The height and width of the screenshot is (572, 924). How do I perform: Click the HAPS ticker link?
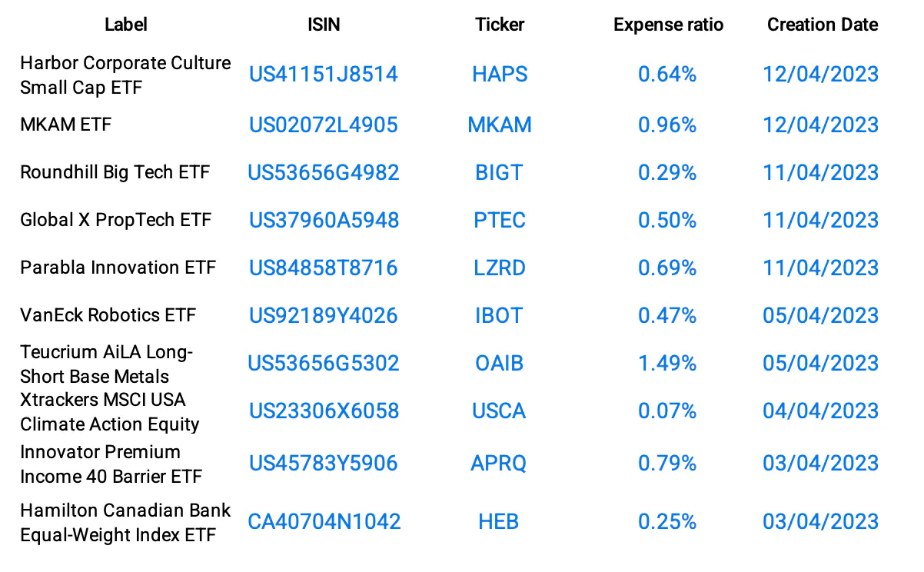(x=500, y=75)
